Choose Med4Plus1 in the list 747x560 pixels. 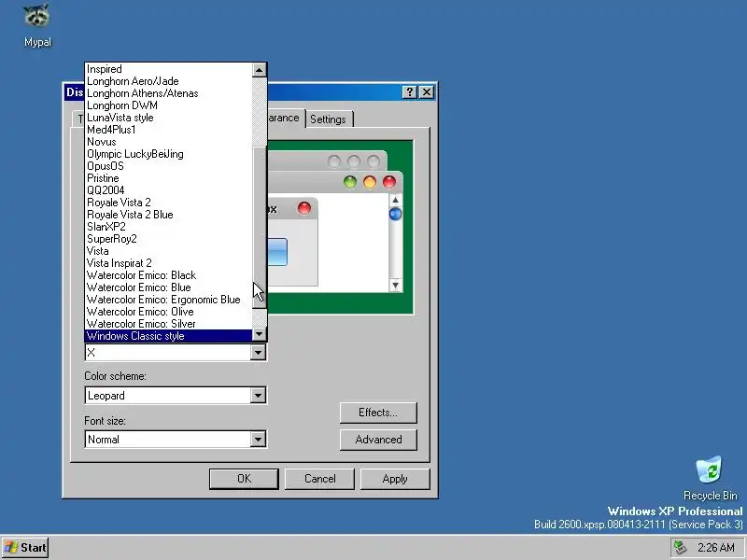tap(169, 130)
